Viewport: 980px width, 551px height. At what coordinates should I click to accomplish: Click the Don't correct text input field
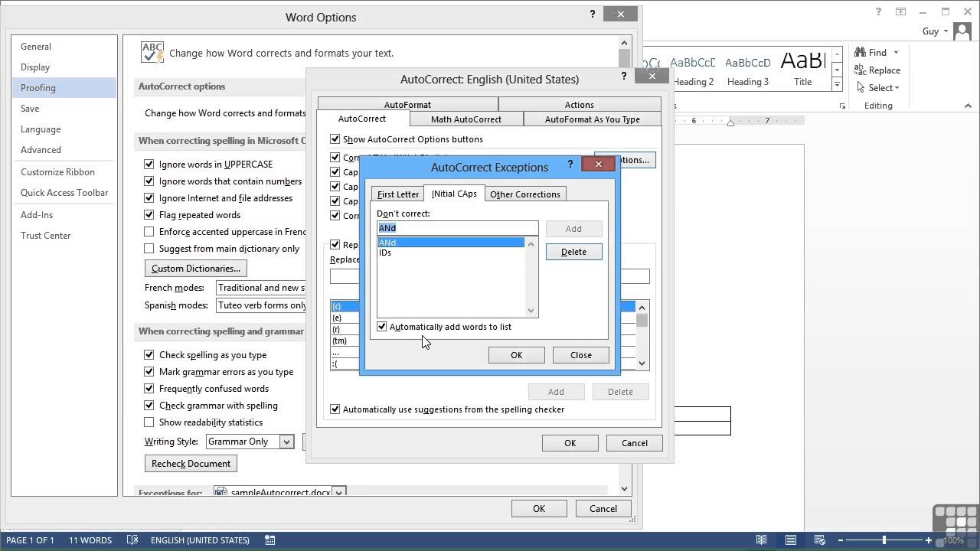[x=457, y=228]
